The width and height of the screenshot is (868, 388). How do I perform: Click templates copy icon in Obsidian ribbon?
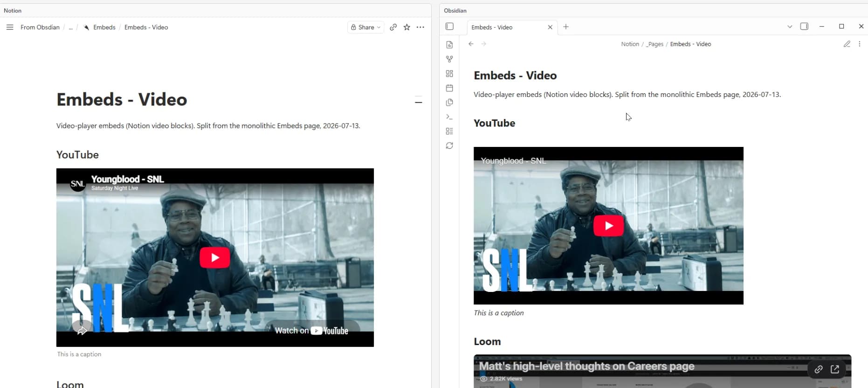point(449,103)
